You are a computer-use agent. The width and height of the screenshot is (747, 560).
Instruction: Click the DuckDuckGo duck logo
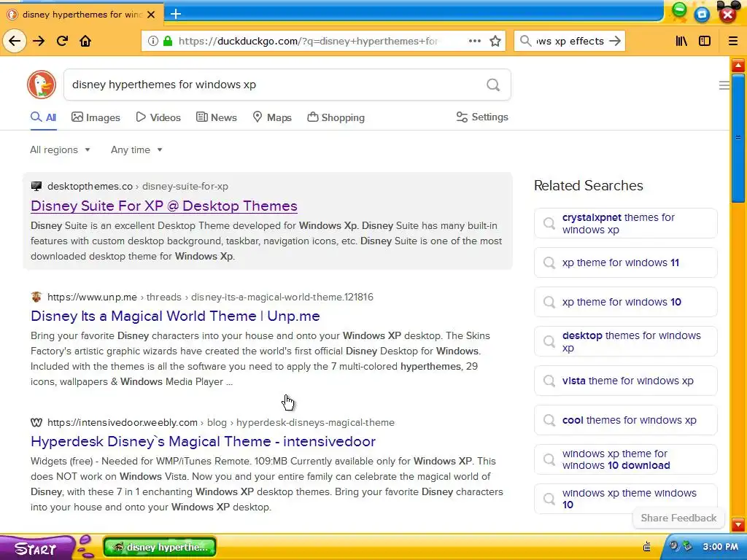tap(42, 85)
